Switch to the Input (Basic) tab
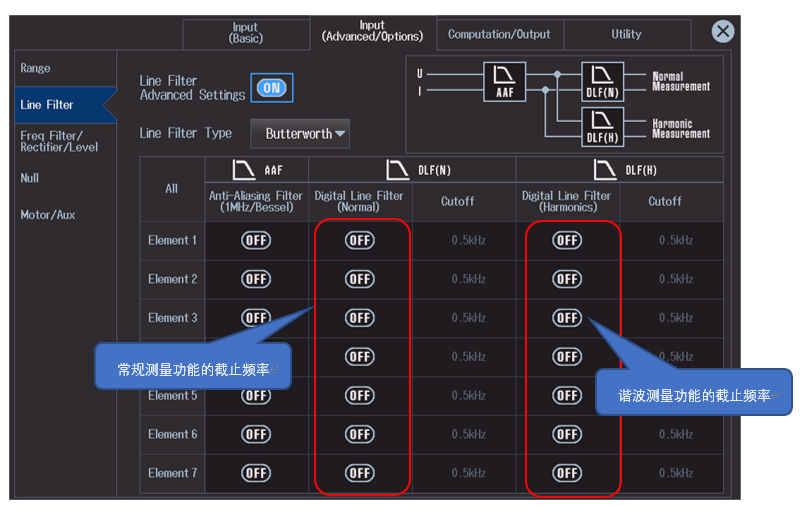Screen dimensions: 800x507 tap(245, 33)
